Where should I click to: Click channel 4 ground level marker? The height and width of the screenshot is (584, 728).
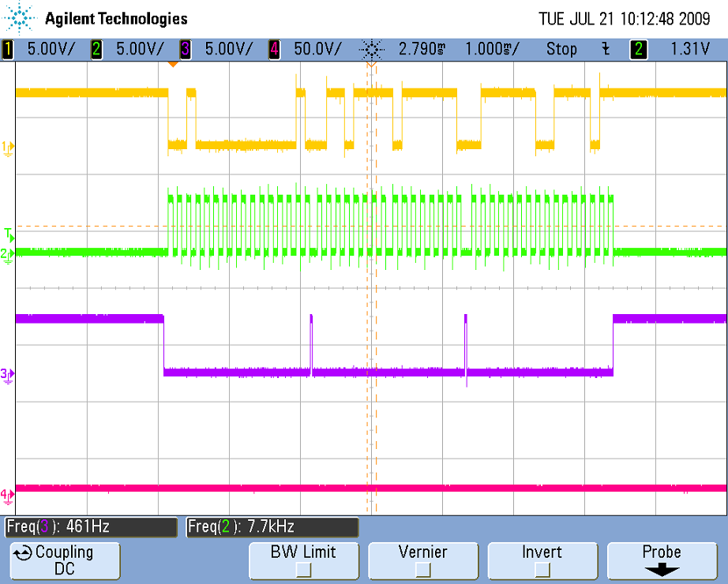[7, 496]
